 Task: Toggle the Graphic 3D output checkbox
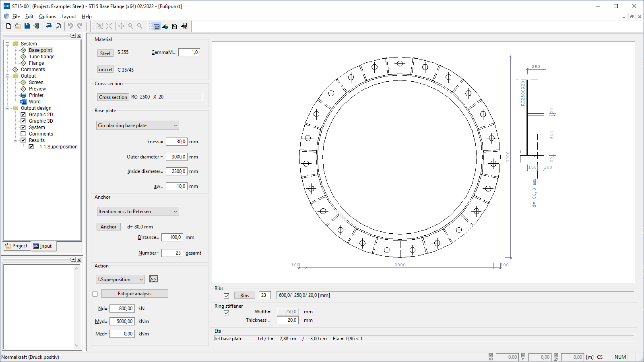[23, 121]
